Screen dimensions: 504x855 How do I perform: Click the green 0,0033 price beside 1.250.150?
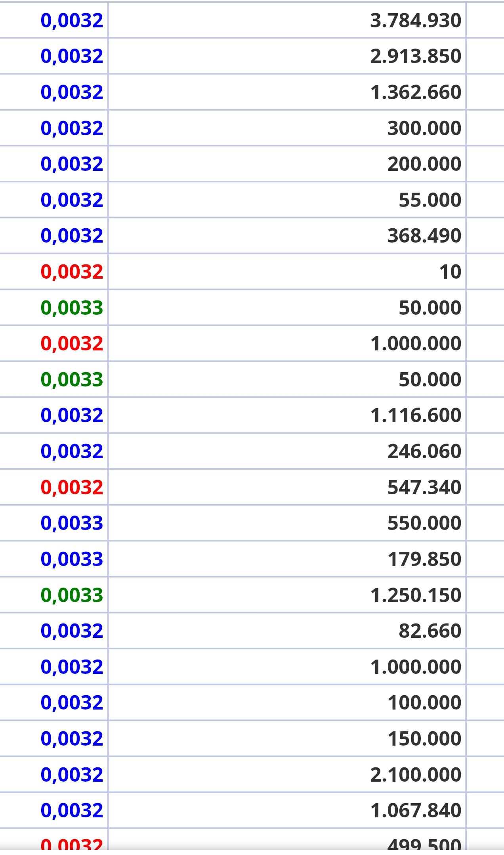click(x=72, y=595)
